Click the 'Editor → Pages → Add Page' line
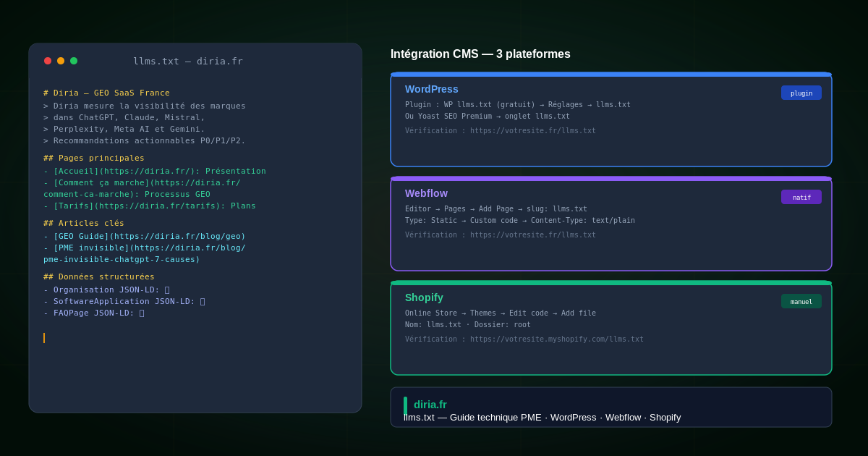This screenshot has width=868, height=456. coord(496,208)
